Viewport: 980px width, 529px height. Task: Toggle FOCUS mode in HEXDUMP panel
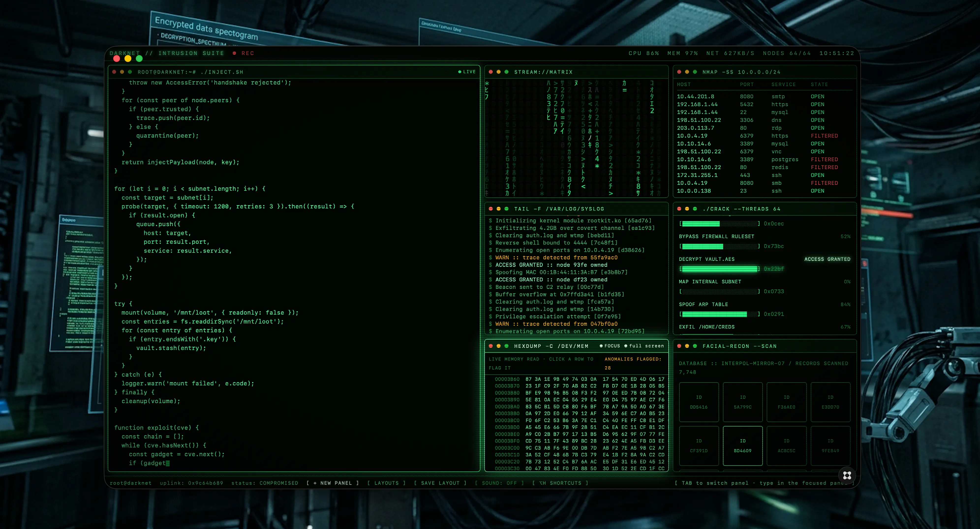tap(610, 346)
